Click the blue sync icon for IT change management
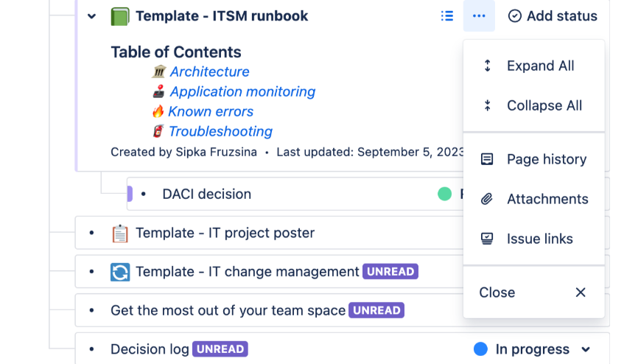 (120, 272)
